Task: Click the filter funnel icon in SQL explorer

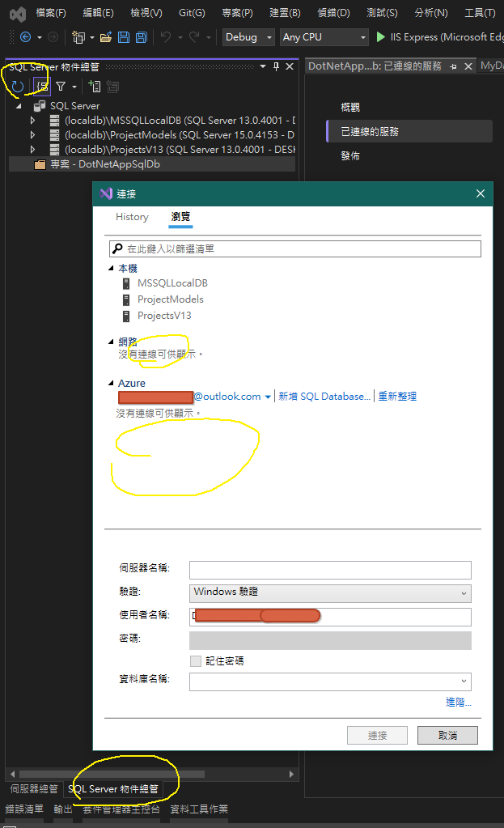Action: tap(61, 86)
